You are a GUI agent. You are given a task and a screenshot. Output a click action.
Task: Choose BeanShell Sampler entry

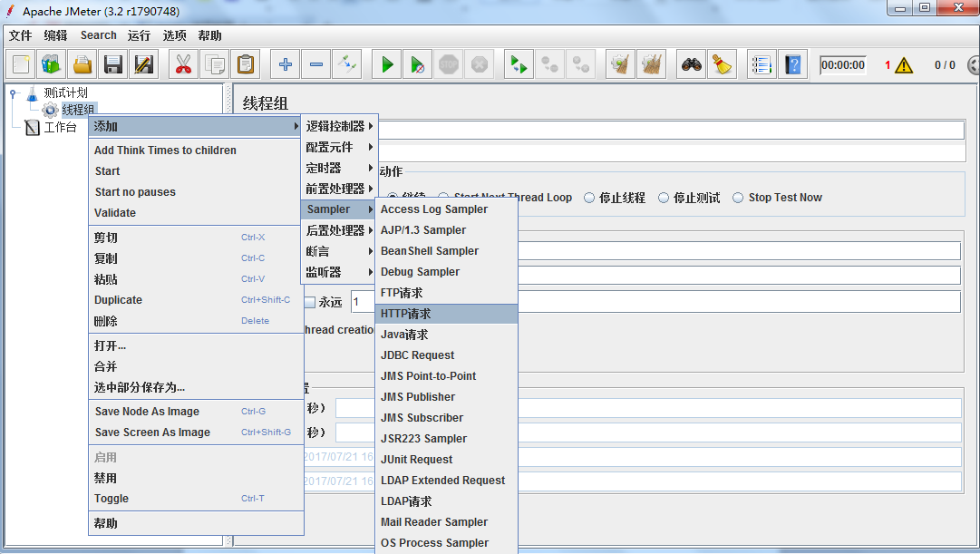coord(446,251)
